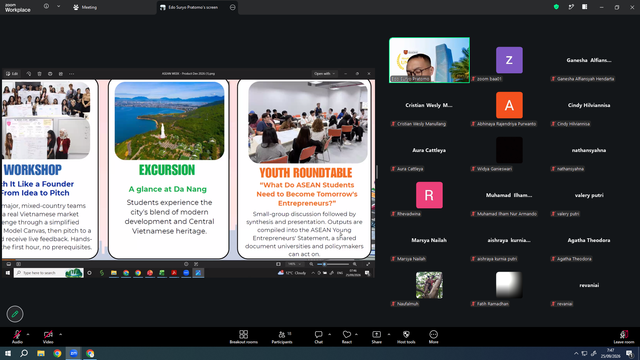The image size is (640, 360).
Task: Click Aura Cattleya participant name
Action: pyautogui.click(x=429, y=150)
